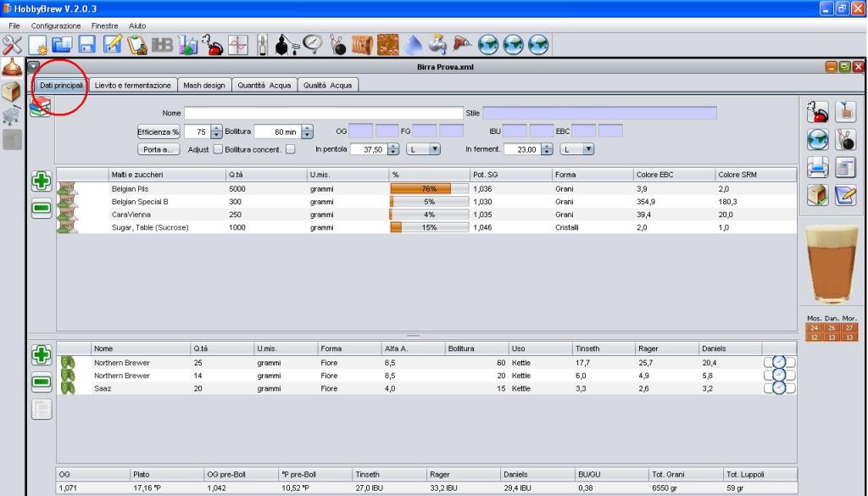Click the water faucet toolbar icon

[437, 45]
